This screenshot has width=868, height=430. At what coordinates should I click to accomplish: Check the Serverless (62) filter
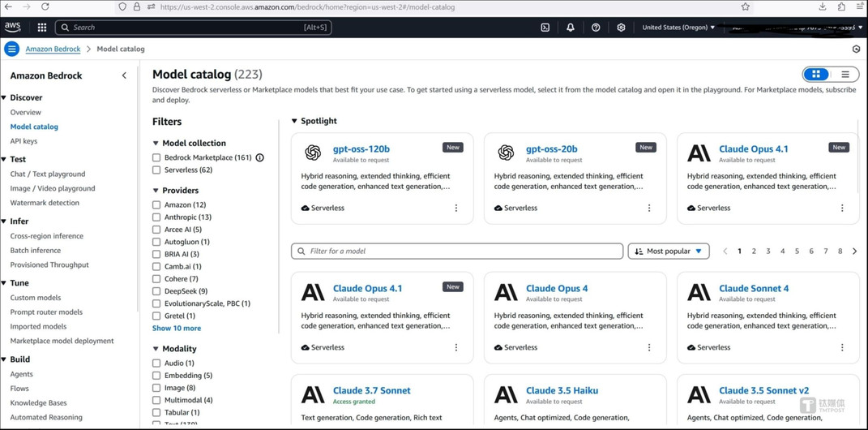pyautogui.click(x=156, y=170)
